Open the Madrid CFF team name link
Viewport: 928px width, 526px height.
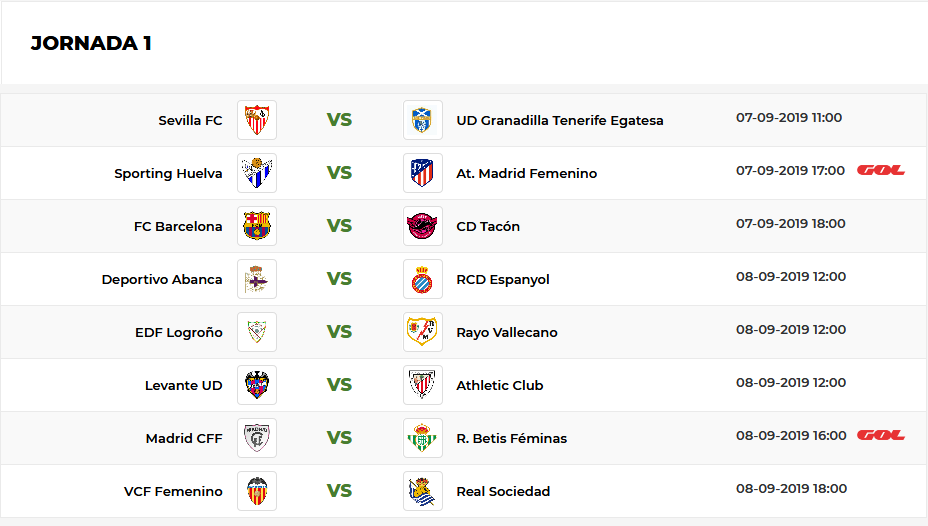tap(184, 438)
